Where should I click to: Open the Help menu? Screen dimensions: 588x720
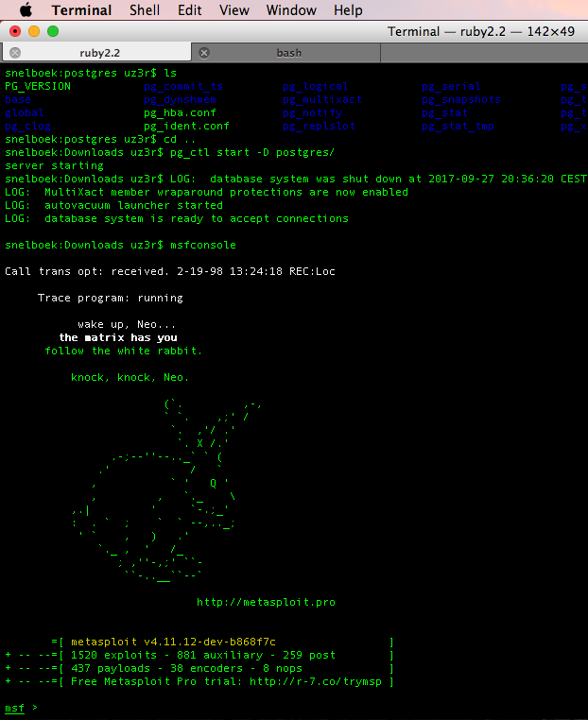click(x=348, y=10)
